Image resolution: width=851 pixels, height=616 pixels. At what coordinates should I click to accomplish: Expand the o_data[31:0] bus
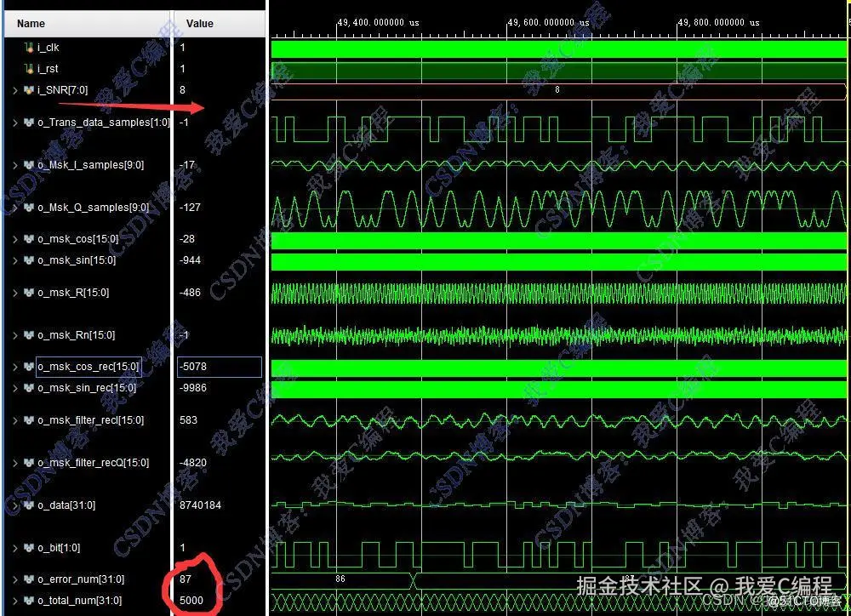pos(15,506)
